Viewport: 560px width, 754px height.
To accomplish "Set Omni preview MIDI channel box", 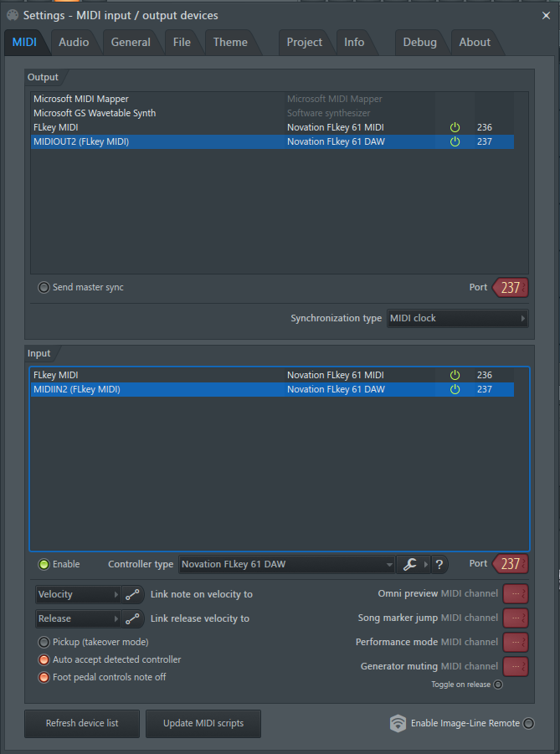I will click(x=516, y=594).
